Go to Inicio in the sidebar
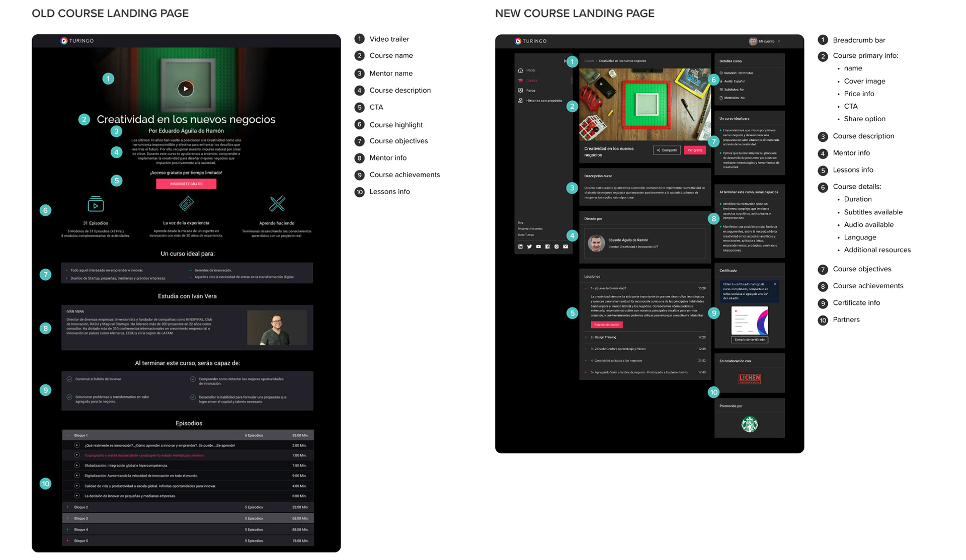Screen dimensions: 966x560 (x=526, y=70)
